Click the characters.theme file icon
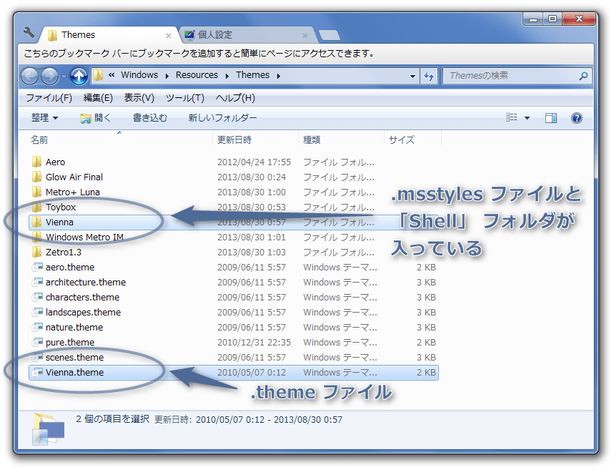Screen dimensions: 614x470 37,297
